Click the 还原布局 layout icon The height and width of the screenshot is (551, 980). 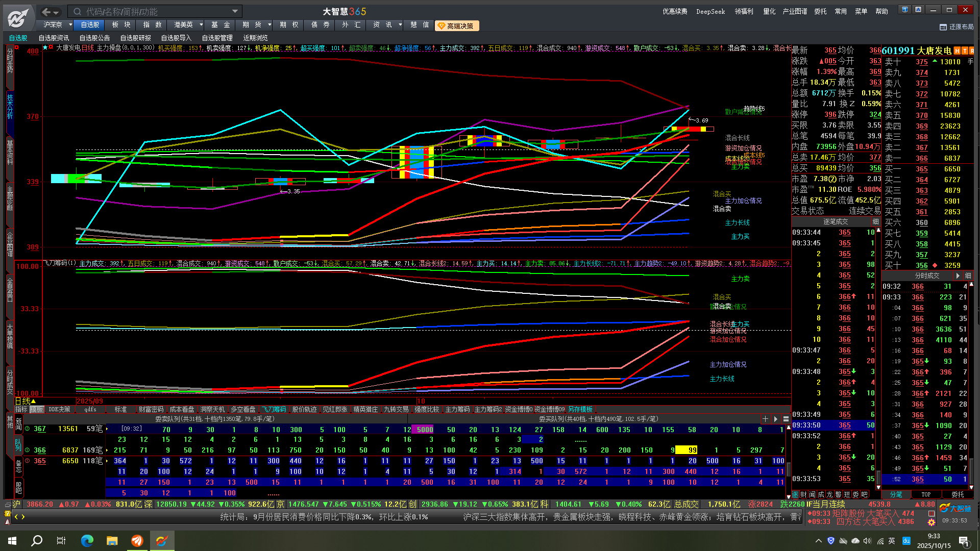point(943,27)
